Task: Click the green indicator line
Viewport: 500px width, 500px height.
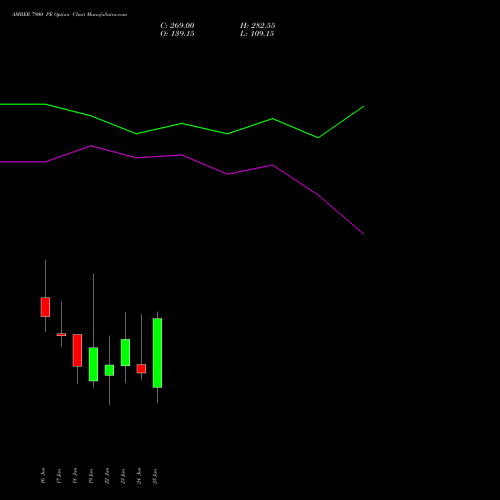Action: coord(182,124)
